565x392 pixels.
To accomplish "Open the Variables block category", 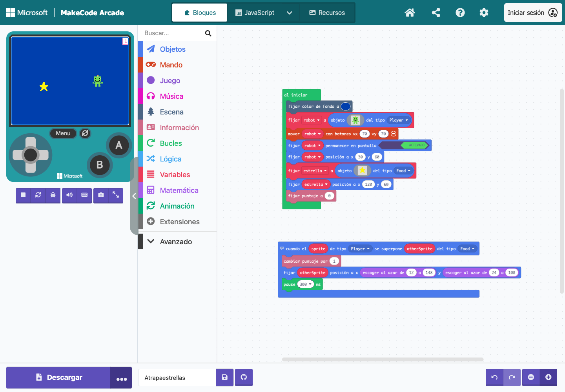I will click(x=177, y=174).
